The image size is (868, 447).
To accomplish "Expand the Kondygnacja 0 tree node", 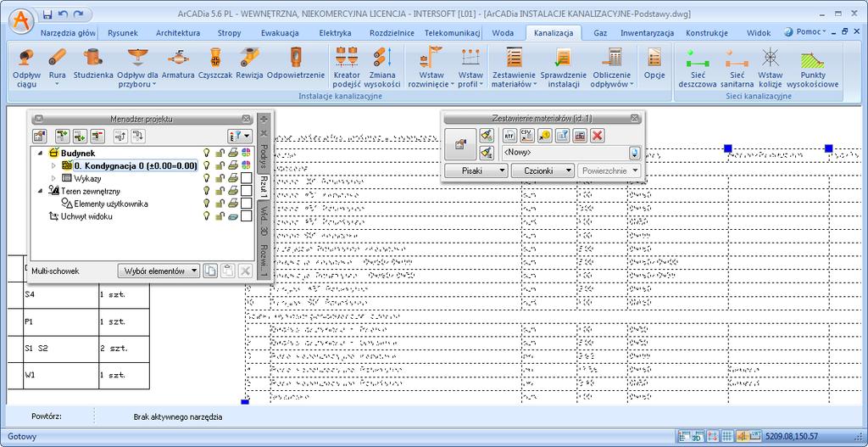I will (53, 165).
